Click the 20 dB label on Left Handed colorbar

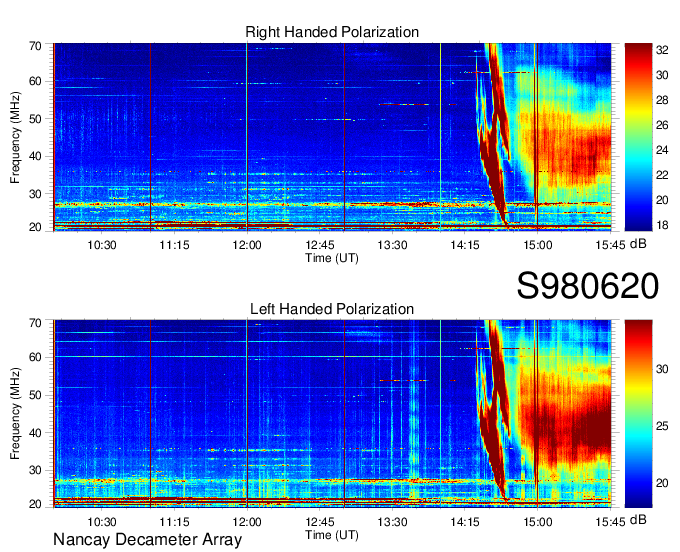click(x=662, y=483)
